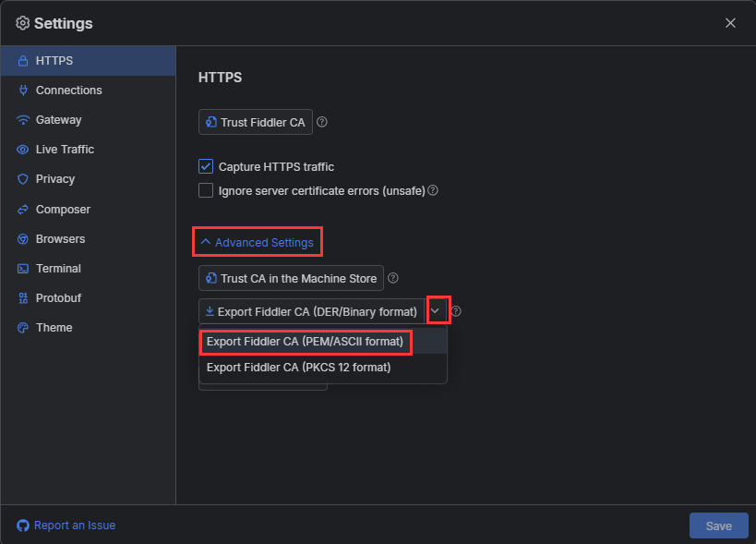Image resolution: width=756 pixels, height=544 pixels.
Task: Click the Theme palette icon
Action: (x=23, y=328)
